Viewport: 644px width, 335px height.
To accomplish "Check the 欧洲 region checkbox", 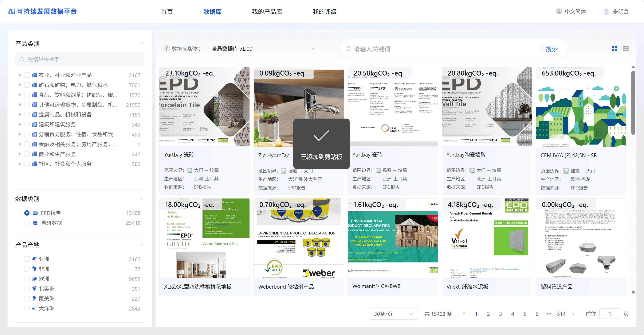I will [x=27, y=279].
